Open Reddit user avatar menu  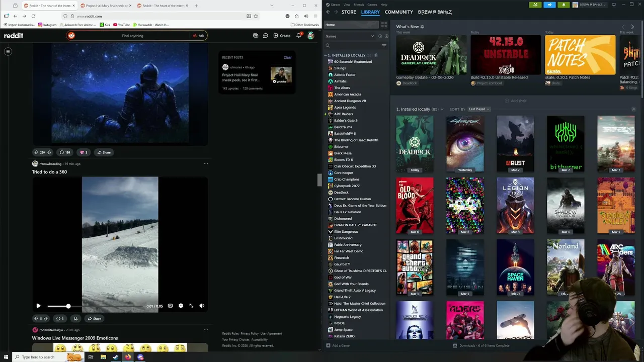(x=311, y=36)
